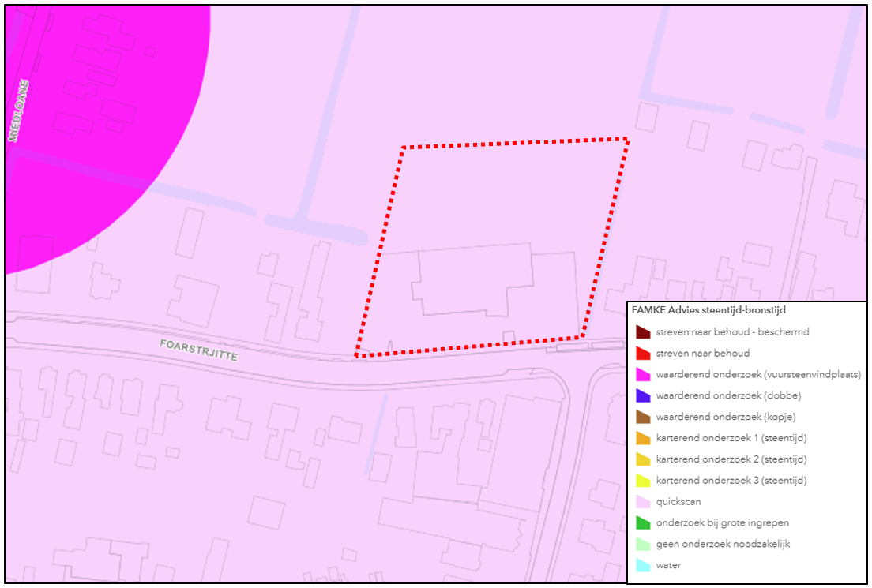The image size is (872, 588).
Task: Click 'onderzoek bij grote ingrepen' legend text
Action: tap(723, 523)
